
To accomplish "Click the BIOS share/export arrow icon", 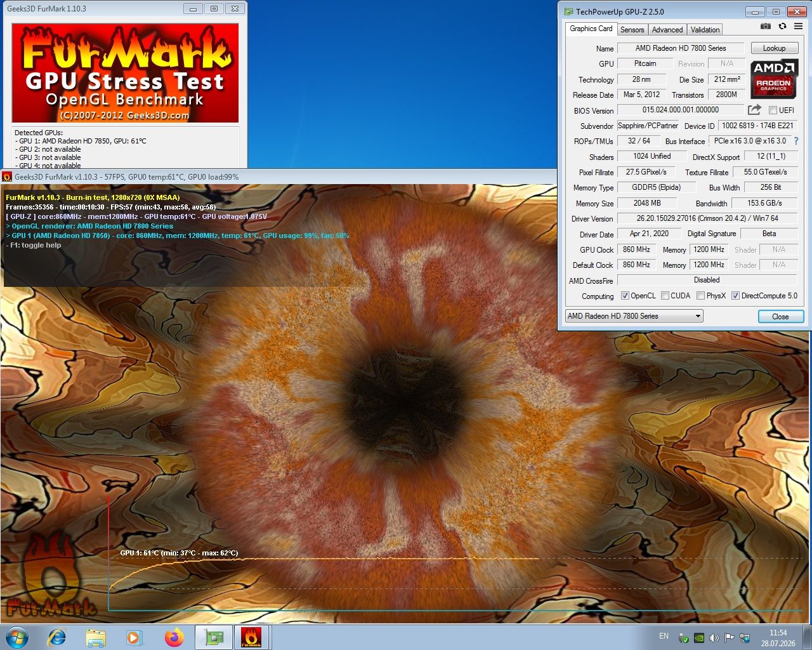I will pos(754,110).
